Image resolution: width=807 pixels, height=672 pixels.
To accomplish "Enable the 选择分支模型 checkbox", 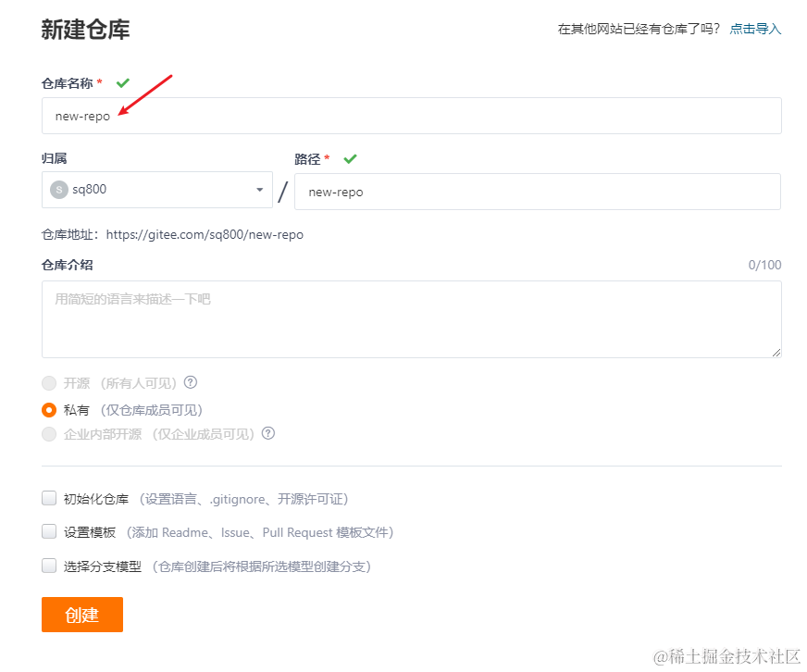I will tap(49, 566).
